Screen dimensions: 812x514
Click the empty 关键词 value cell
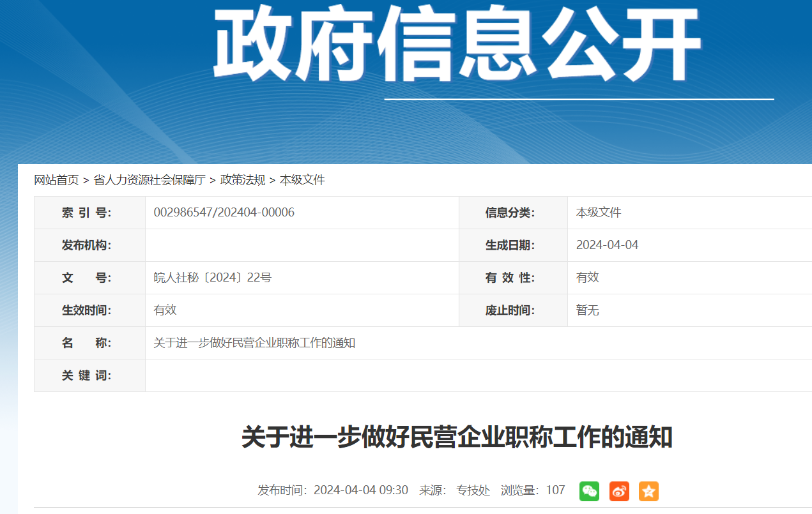tap(447, 375)
